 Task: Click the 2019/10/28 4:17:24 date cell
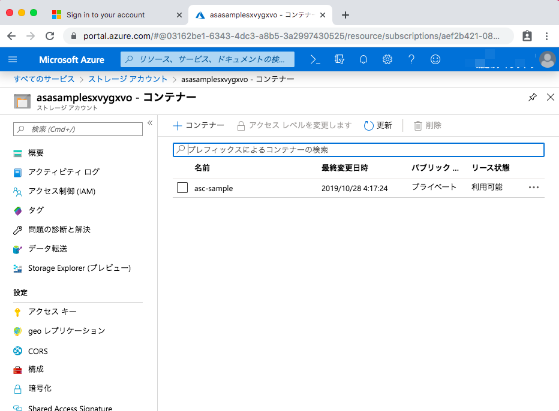point(354,188)
